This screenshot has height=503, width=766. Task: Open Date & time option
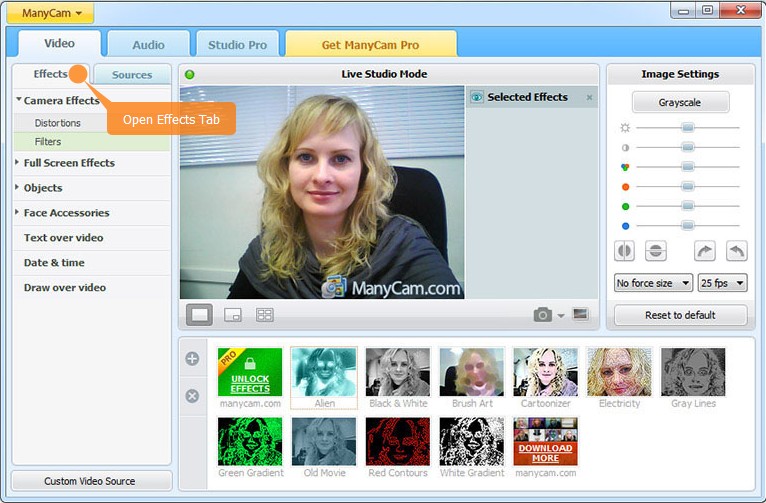[54, 263]
